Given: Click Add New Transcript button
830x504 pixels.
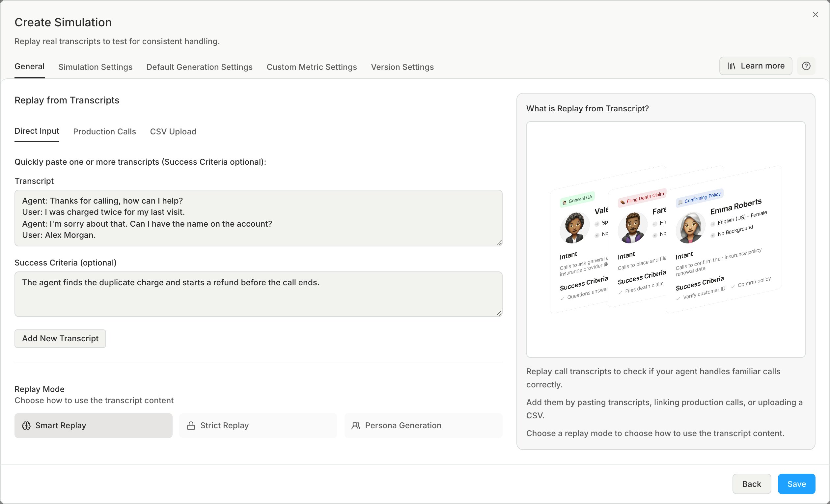Looking at the screenshot, I should click(x=60, y=339).
